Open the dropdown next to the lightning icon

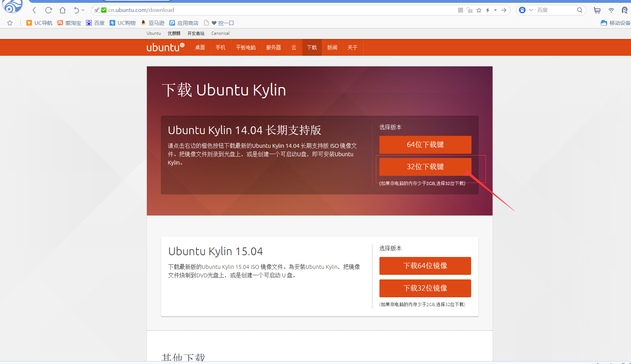point(495,10)
